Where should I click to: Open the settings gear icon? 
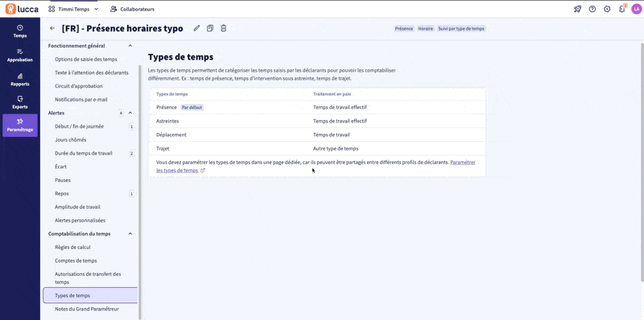(x=607, y=9)
